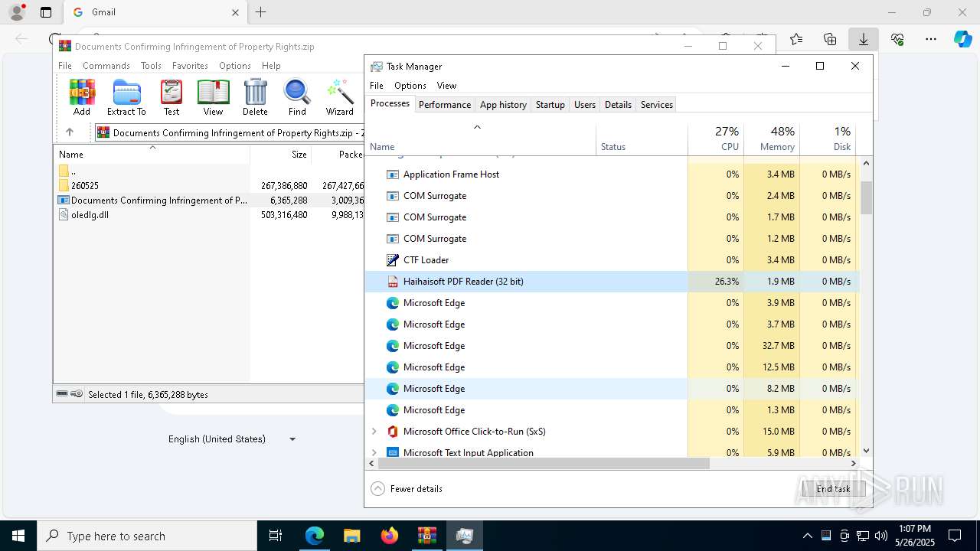
Task: Open the WinRAR Favorites menu
Action: (190, 66)
